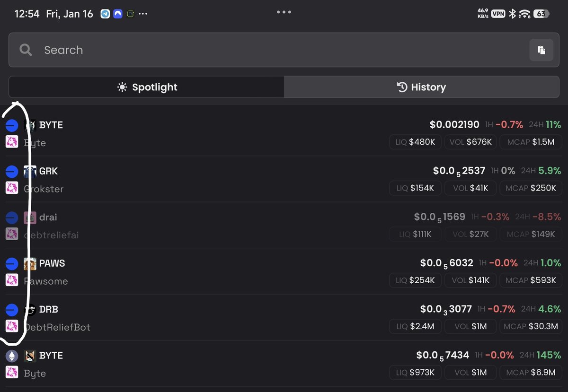Image resolution: width=568 pixels, height=392 pixels.
Task: Click the Uniswap icon on the debtreliefai row
Action: 12,234
